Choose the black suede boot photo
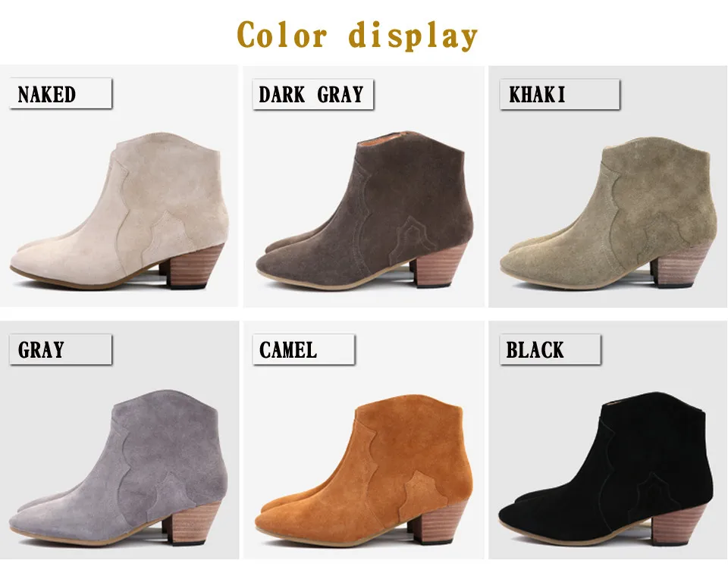Screen dimensions: 728x576 click(607, 469)
